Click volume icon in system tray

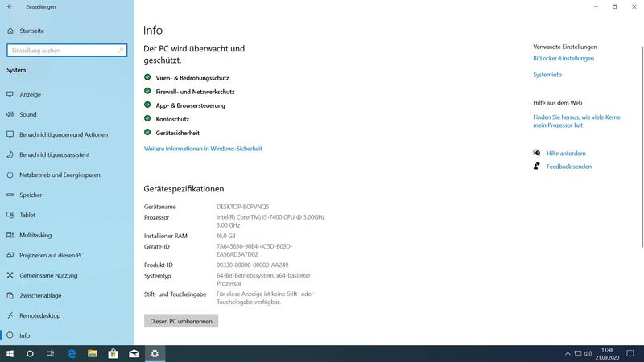click(588, 354)
